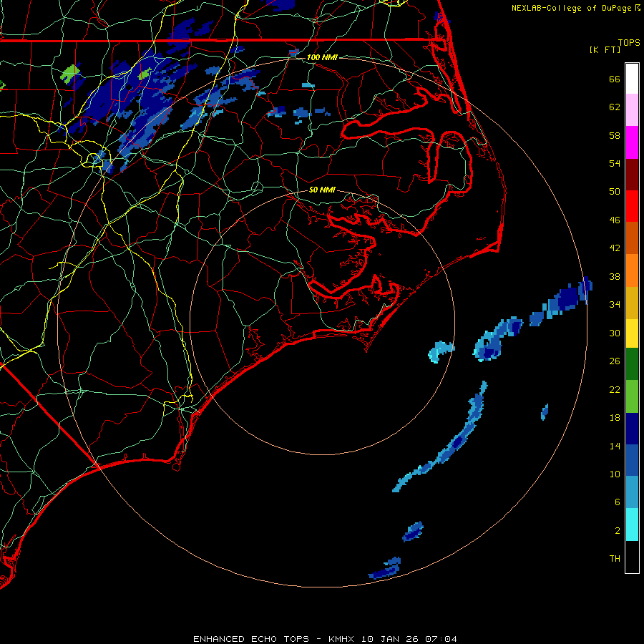
Task: Click the yellow 30 kft legend swatch
Action: pyautogui.click(x=632, y=333)
